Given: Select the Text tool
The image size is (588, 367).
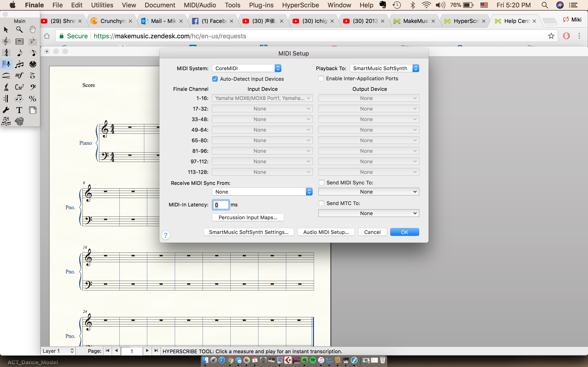Looking at the screenshot, I should pyautogui.click(x=19, y=110).
